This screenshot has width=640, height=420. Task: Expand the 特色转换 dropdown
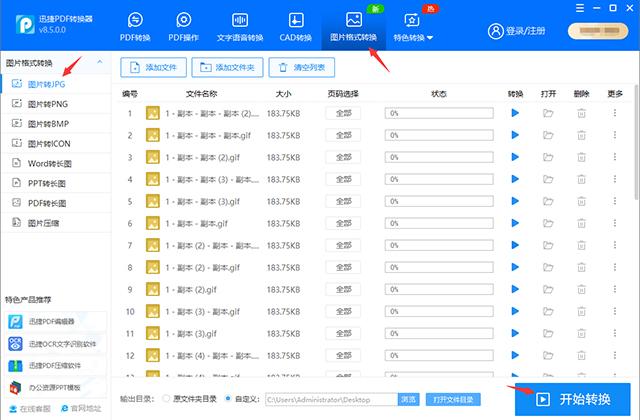413,27
